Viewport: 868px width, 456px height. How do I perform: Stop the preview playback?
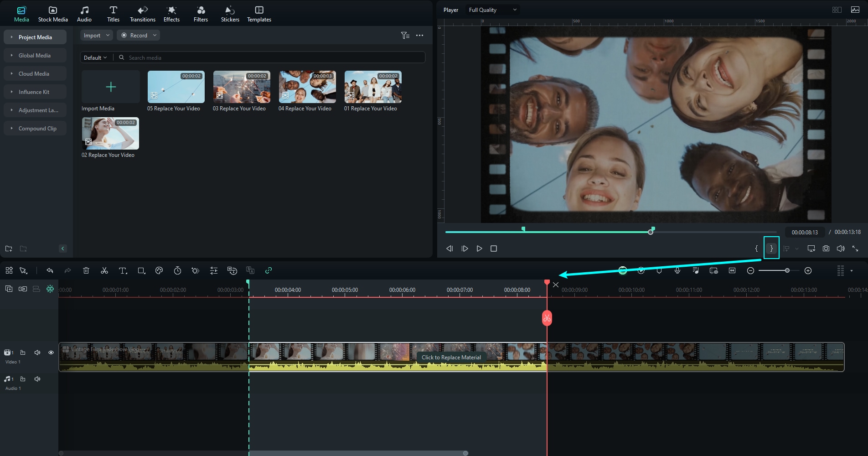point(494,249)
